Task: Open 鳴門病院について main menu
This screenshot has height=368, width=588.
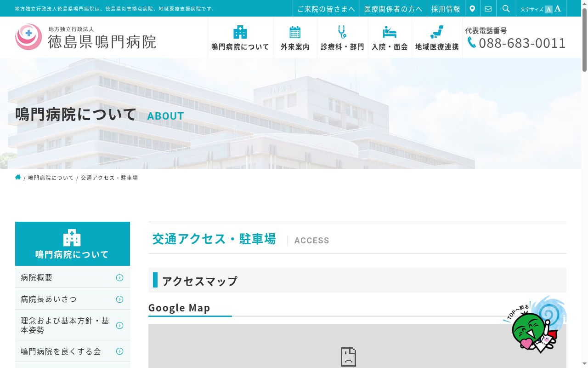Action: coord(240,38)
